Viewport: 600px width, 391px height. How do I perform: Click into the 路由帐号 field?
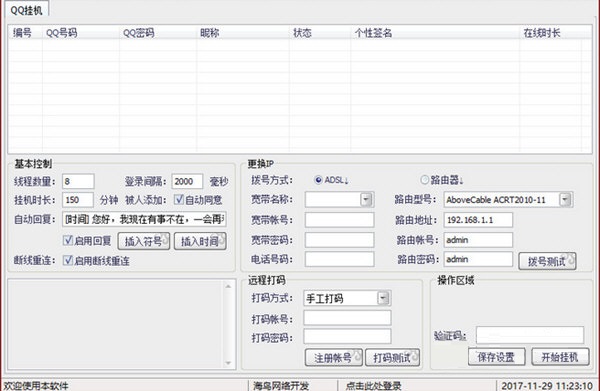click(x=478, y=240)
